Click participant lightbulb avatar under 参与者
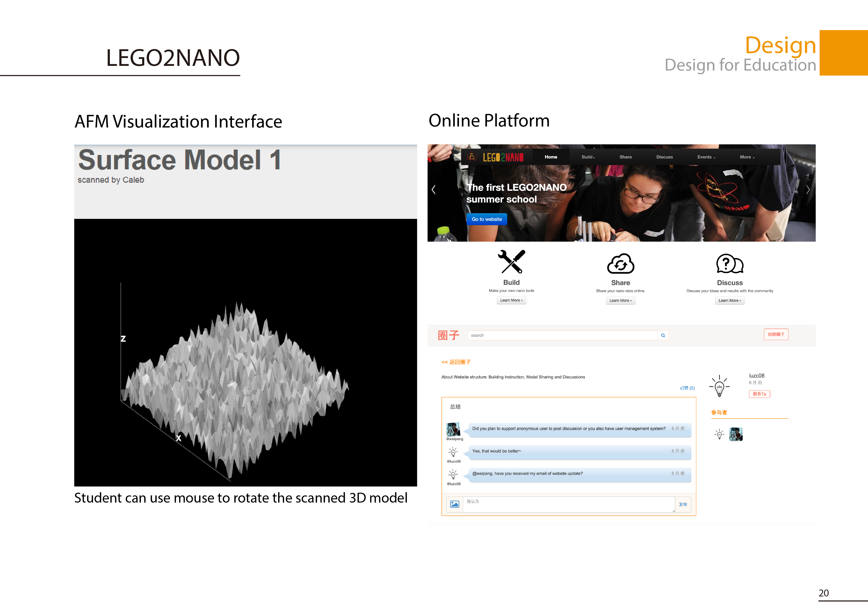 click(x=720, y=434)
